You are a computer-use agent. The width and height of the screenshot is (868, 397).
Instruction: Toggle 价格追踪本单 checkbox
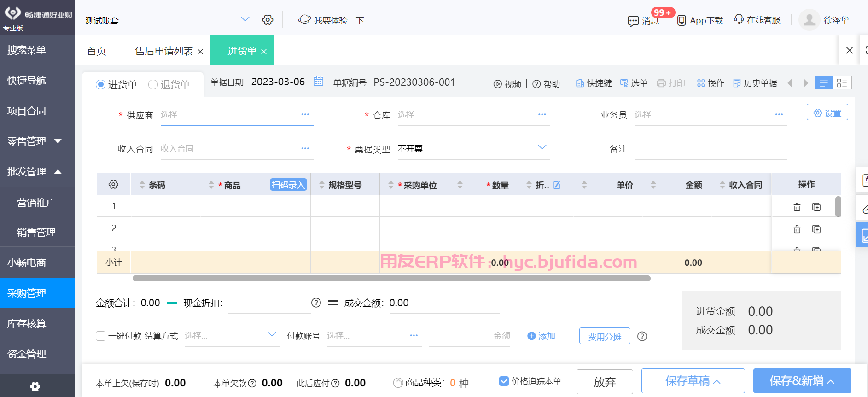[x=504, y=381]
